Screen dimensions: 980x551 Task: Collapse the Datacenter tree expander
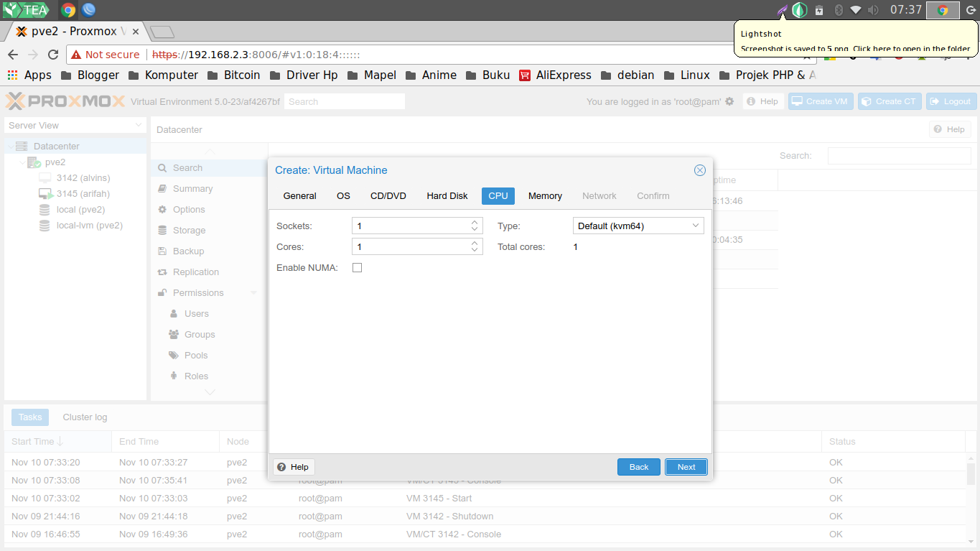click(x=10, y=147)
